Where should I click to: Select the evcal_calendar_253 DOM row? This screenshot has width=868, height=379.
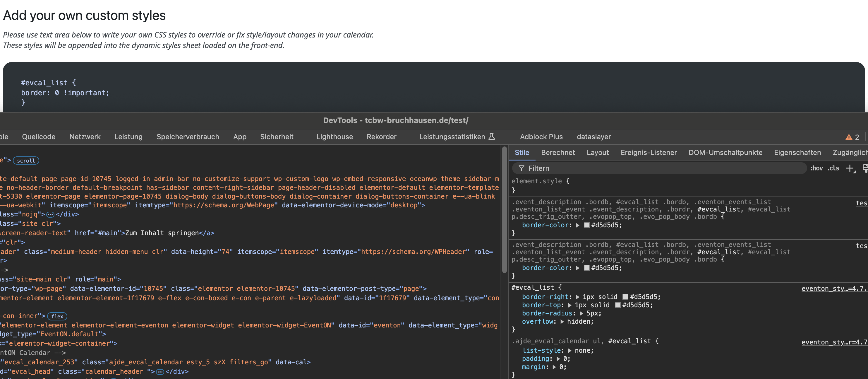(x=155, y=362)
